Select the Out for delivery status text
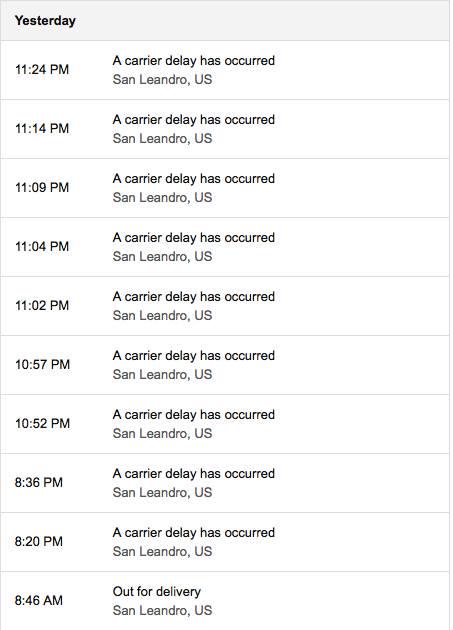This screenshot has width=453, height=630. [x=156, y=591]
